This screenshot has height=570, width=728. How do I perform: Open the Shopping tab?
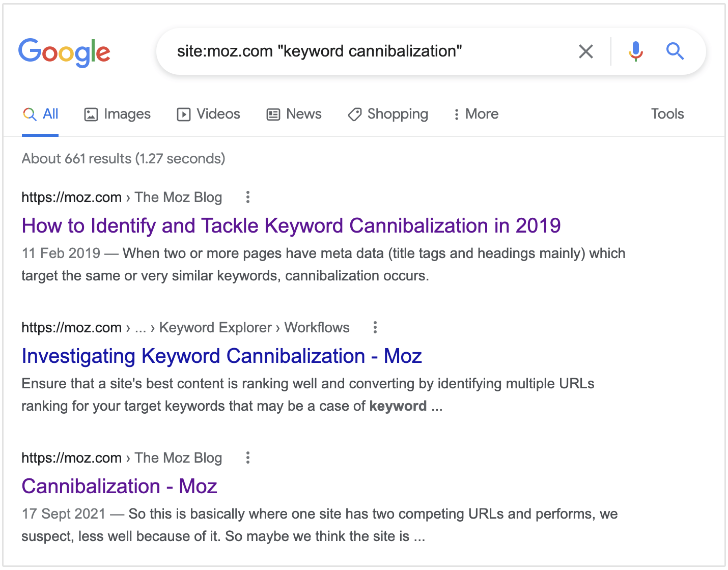pyautogui.click(x=388, y=114)
